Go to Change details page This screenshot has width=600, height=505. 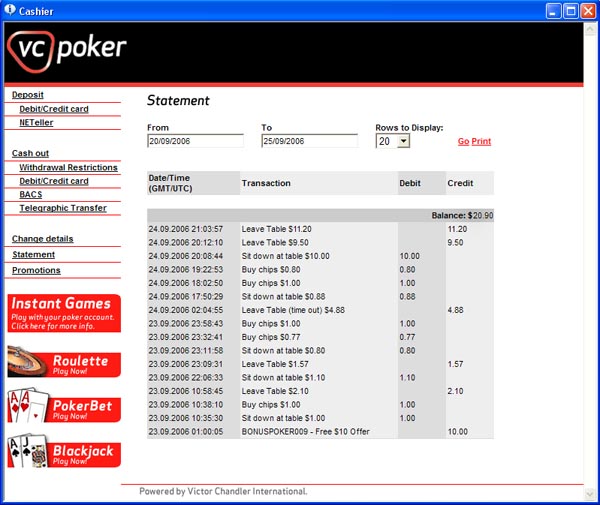[x=42, y=239]
